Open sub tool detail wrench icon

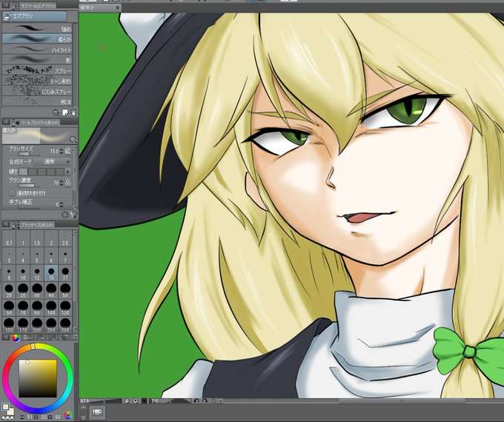click(x=73, y=215)
